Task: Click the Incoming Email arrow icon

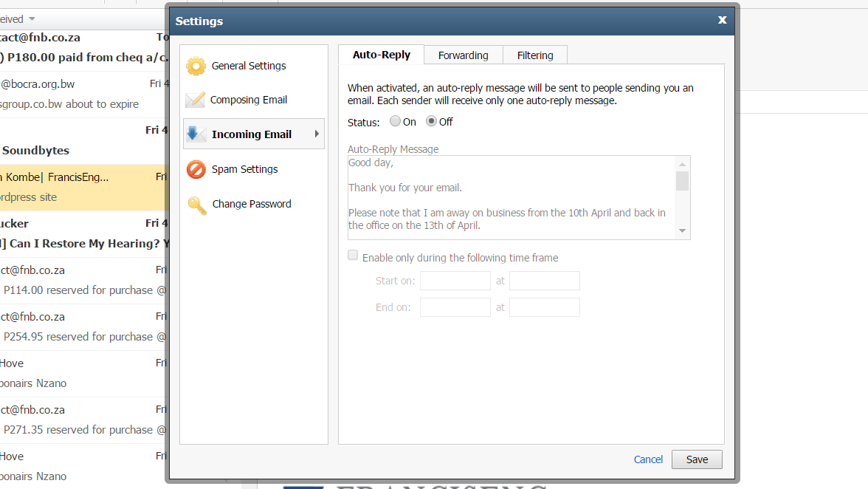Action: (195, 134)
